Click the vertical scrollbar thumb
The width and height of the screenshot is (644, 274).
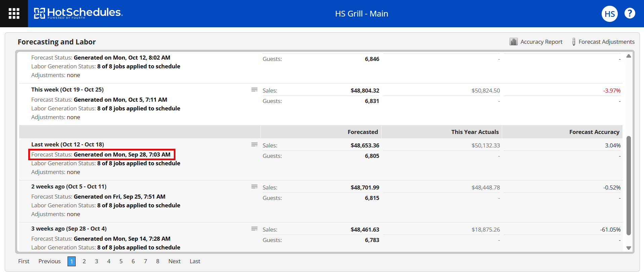629,185
